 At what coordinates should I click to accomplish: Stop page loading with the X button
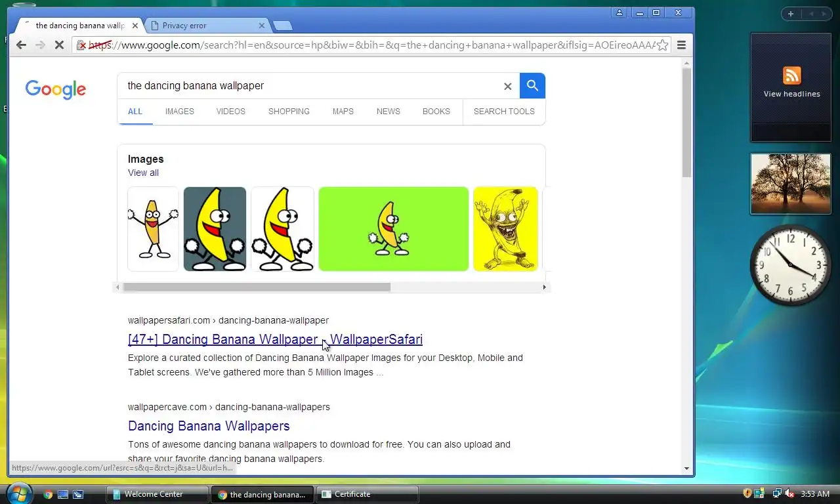(x=59, y=45)
